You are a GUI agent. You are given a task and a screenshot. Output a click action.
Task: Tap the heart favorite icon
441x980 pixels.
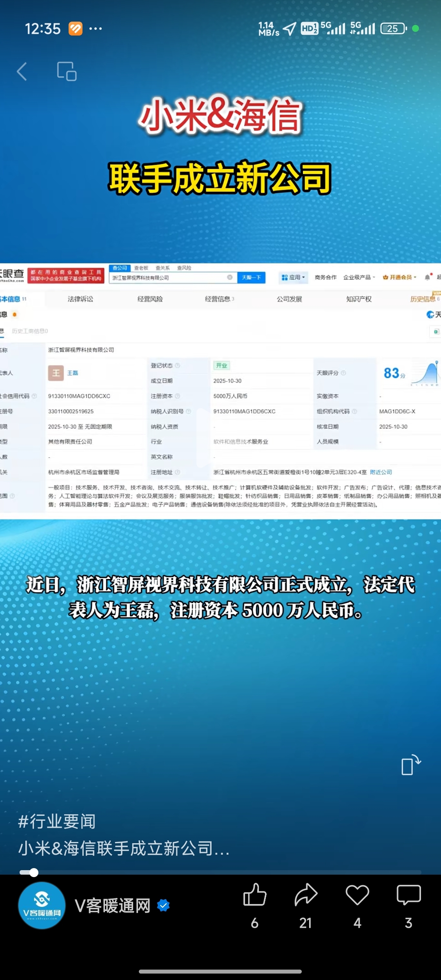[x=357, y=894]
